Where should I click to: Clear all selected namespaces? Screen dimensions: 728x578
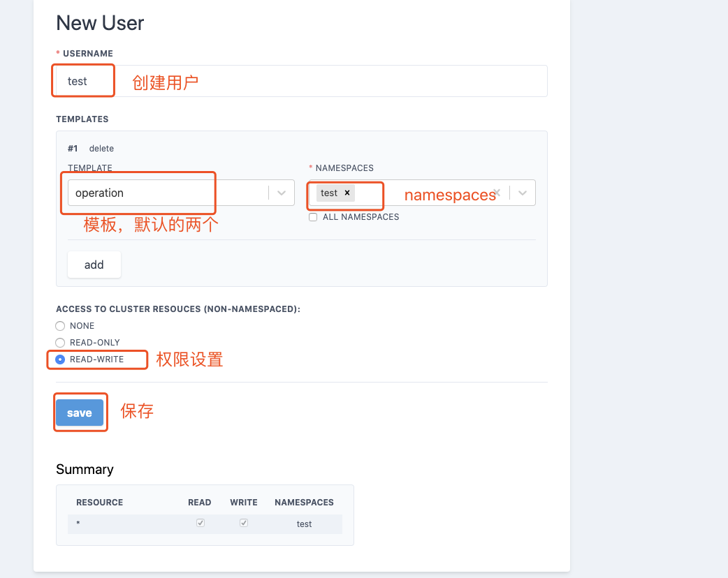[x=497, y=193]
